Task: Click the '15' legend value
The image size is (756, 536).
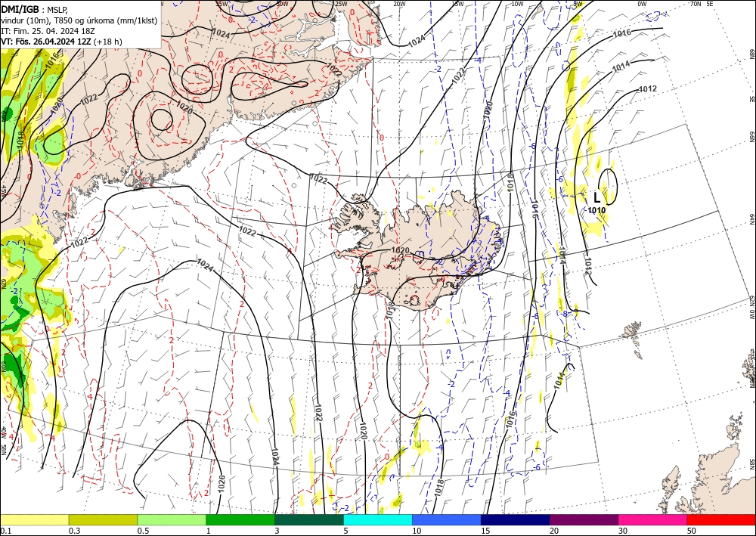Action: point(485,530)
